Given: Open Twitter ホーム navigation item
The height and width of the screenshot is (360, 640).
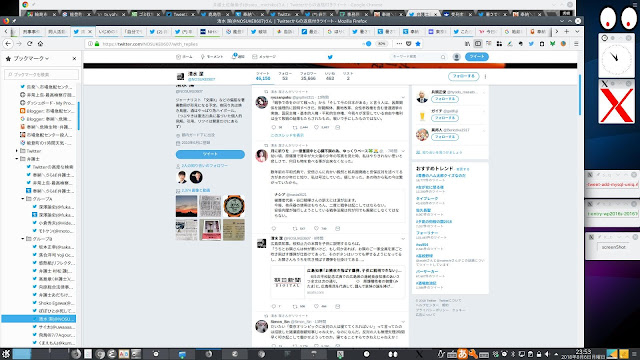Looking at the screenshot, I should (184, 57).
